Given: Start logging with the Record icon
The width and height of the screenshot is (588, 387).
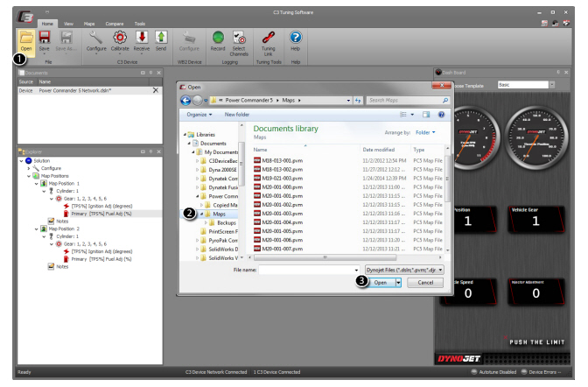Looking at the screenshot, I should 218,38.
